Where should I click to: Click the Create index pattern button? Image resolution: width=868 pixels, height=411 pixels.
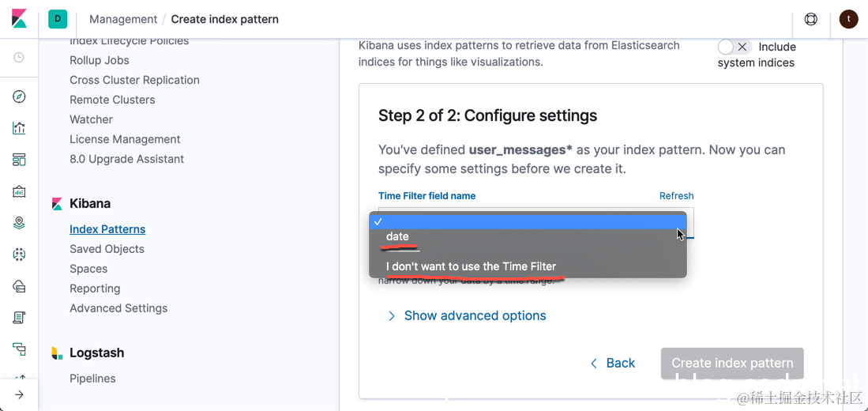click(x=732, y=363)
